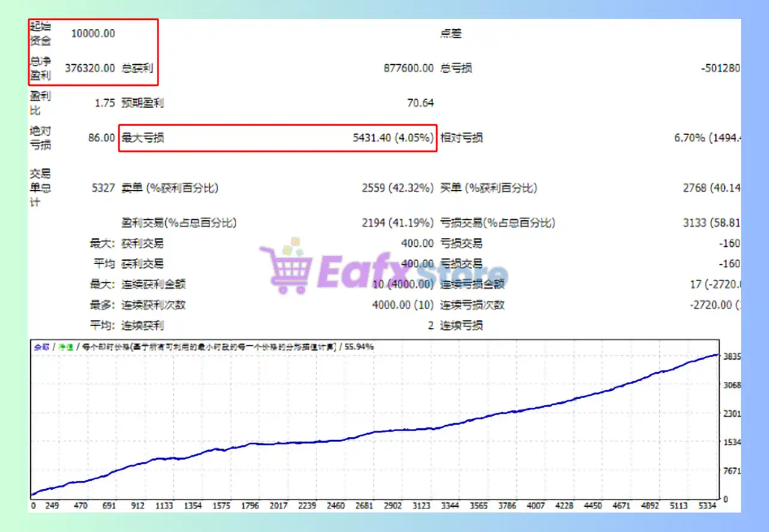Click the 0 origin marker on x-axis
Viewport: 769px width, 532px height.
pyautogui.click(x=34, y=506)
